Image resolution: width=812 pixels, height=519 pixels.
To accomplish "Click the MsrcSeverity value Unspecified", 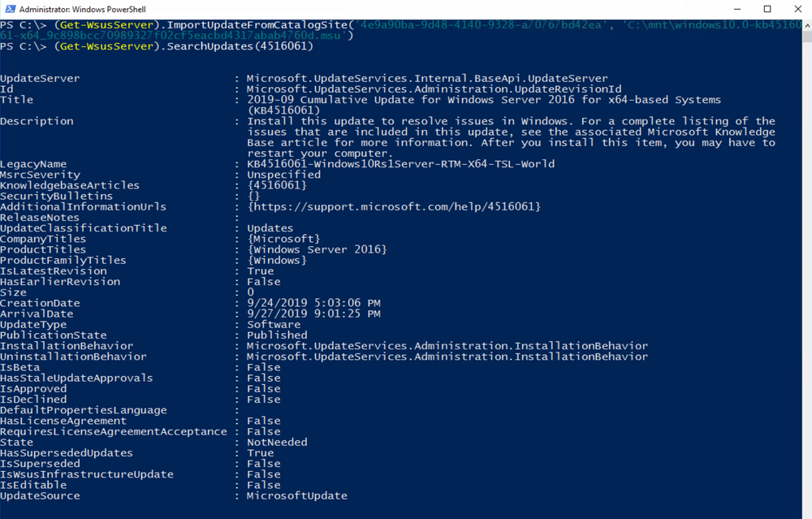I will click(x=283, y=175).
